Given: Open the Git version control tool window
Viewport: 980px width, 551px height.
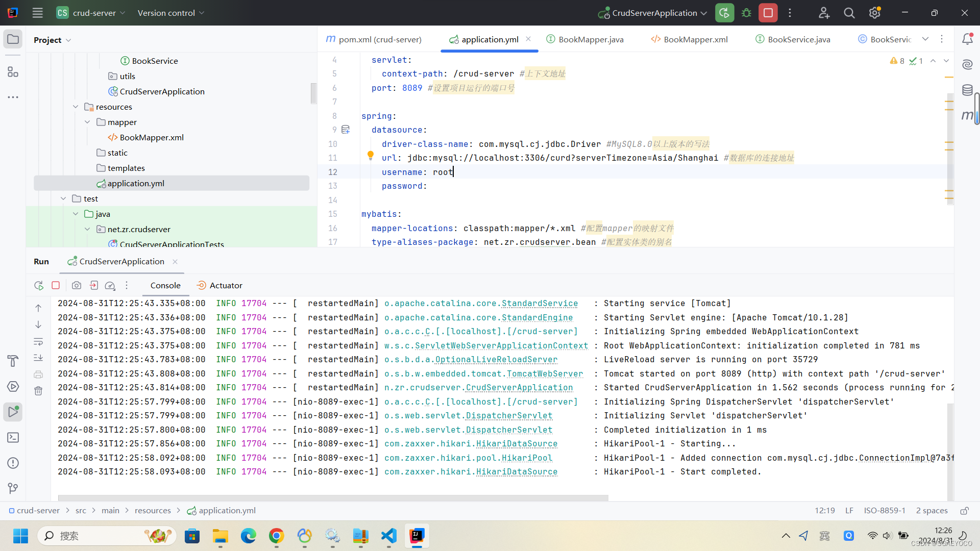Looking at the screenshot, I should [x=13, y=488].
